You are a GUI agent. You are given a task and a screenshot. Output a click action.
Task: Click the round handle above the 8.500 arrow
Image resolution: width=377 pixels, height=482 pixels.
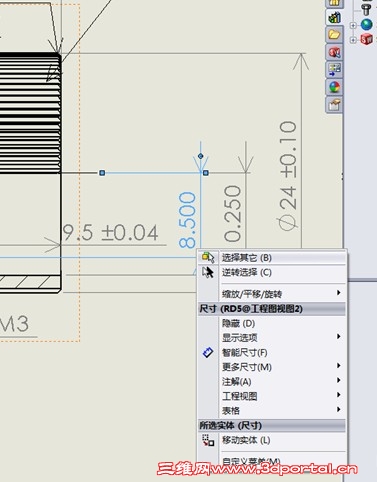tap(200, 156)
